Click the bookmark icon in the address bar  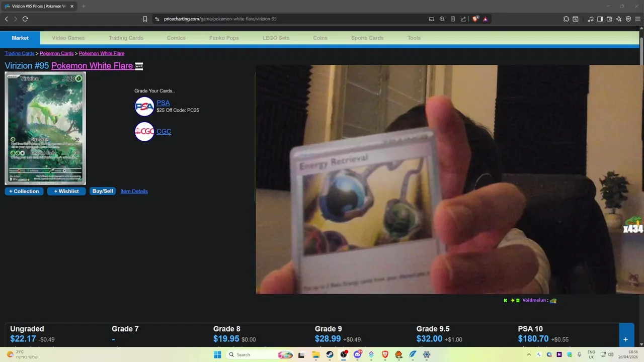click(x=145, y=19)
